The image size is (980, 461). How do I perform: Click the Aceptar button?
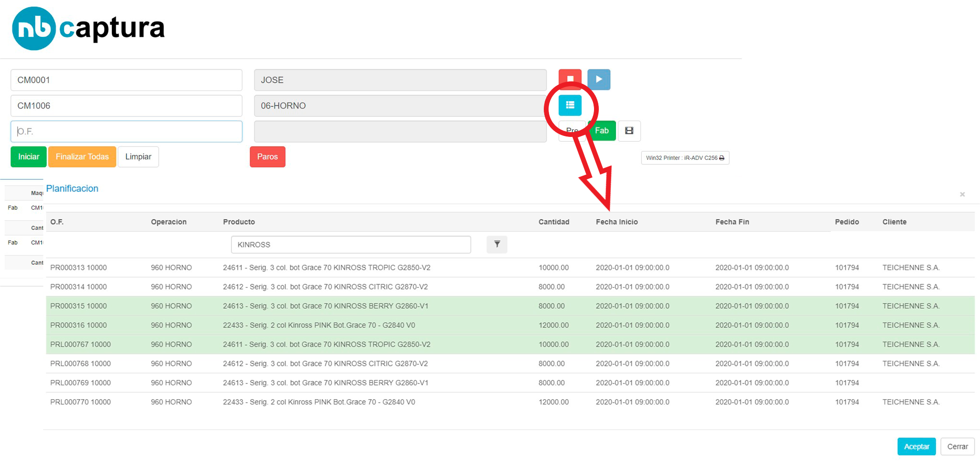coord(916,447)
